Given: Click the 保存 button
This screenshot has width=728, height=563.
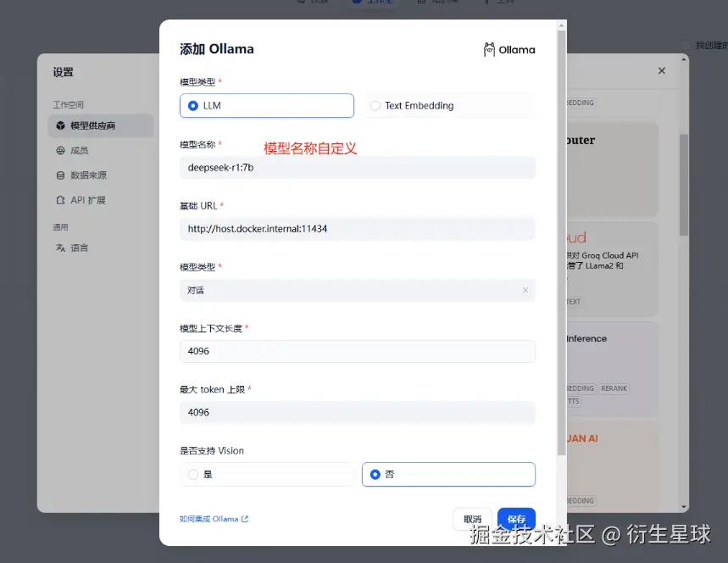Looking at the screenshot, I should pyautogui.click(x=516, y=519).
